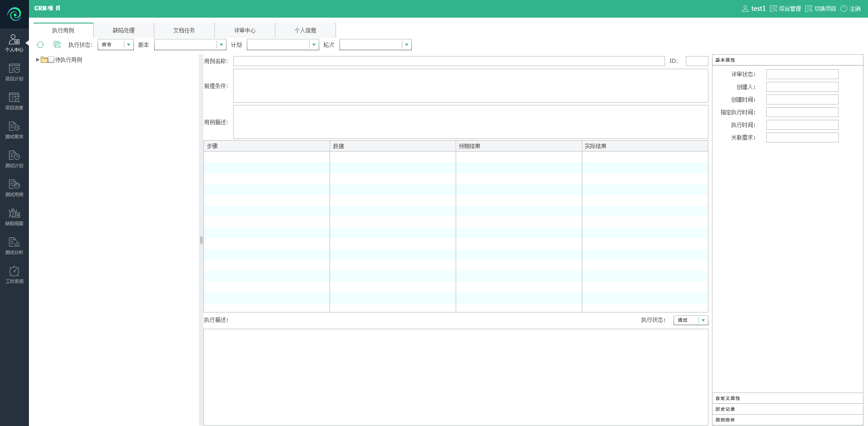868x426 pixels.
Task: Switch to the 评审中心 tab
Action: pyautogui.click(x=245, y=30)
